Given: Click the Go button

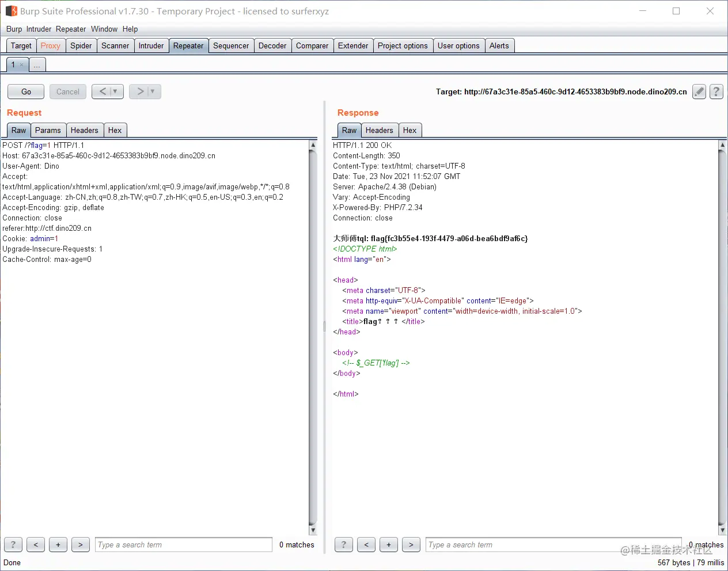Looking at the screenshot, I should click(x=26, y=92).
